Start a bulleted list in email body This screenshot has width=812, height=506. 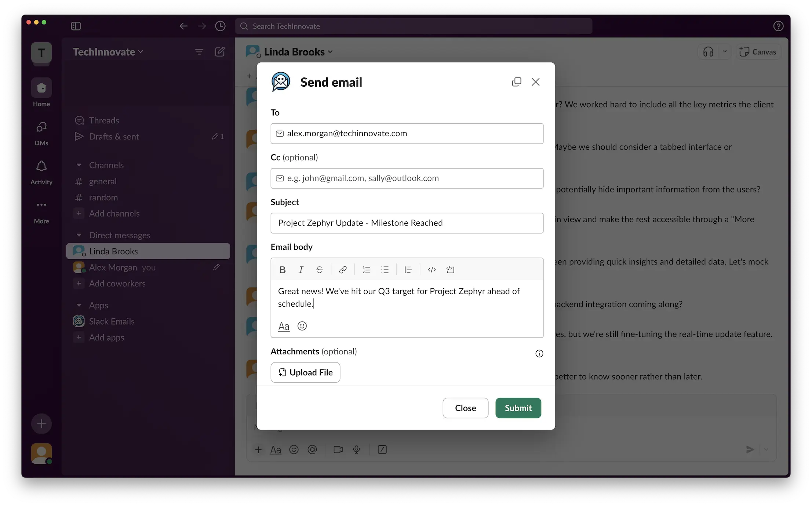point(385,270)
